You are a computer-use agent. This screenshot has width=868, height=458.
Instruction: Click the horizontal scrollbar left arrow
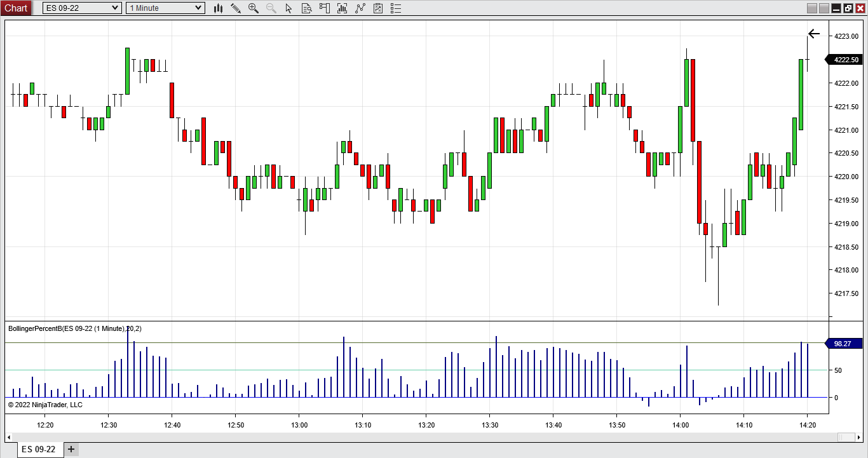pos(9,437)
